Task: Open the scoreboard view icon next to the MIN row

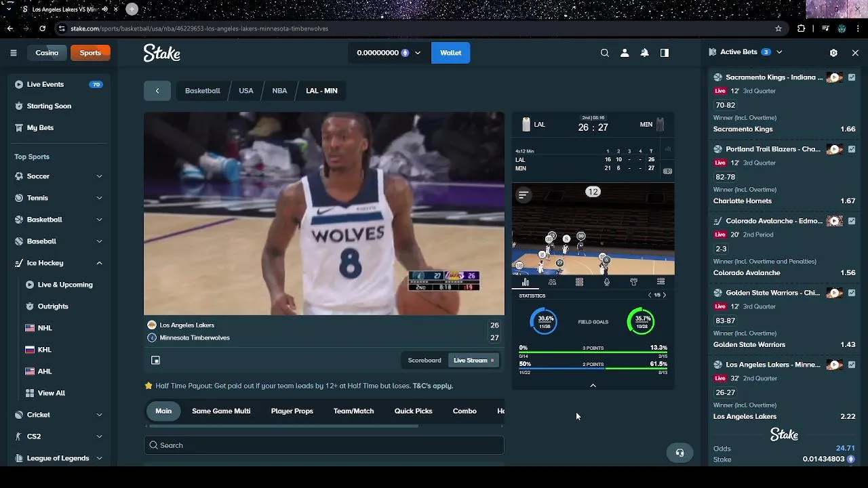Action: point(667,171)
